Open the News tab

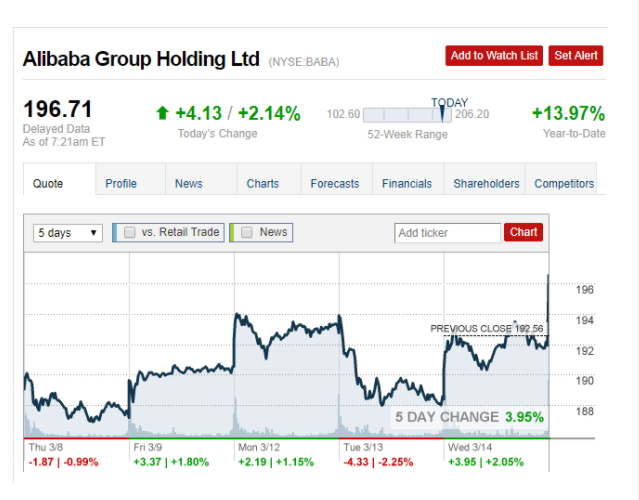tap(188, 183)
